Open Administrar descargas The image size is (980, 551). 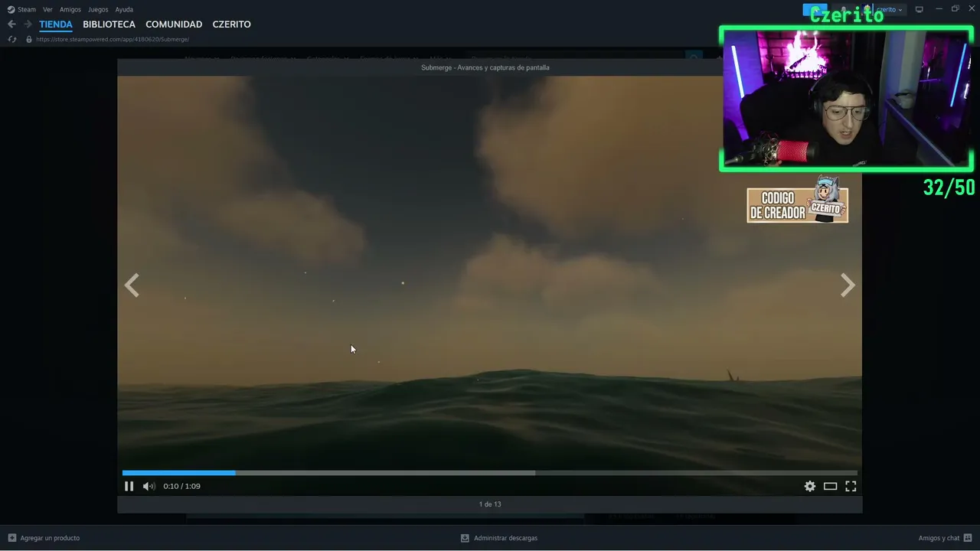[x=499, y=538]
